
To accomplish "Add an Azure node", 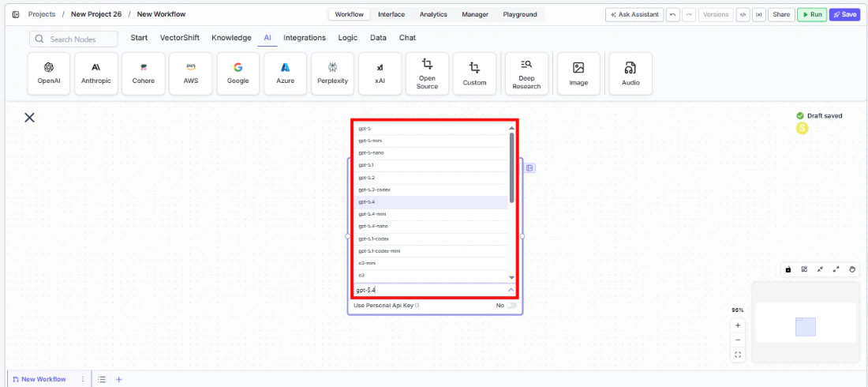I will click(285, 73).
